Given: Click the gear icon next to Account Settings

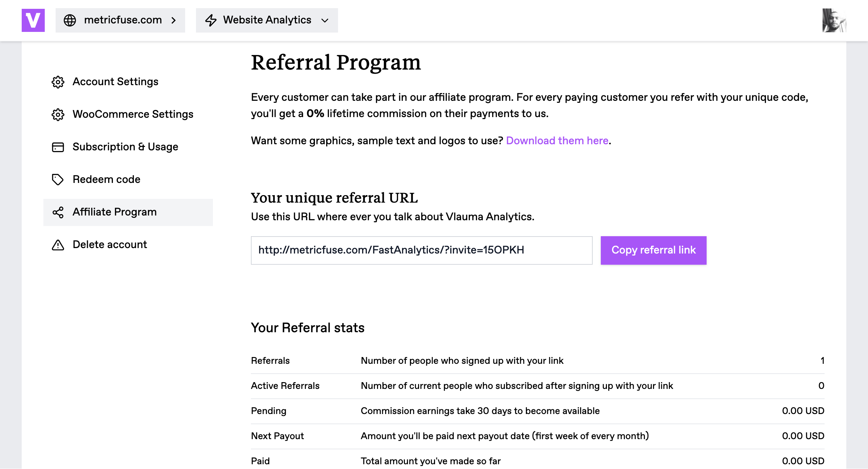Looking at the screenshot, I should 58,82.
